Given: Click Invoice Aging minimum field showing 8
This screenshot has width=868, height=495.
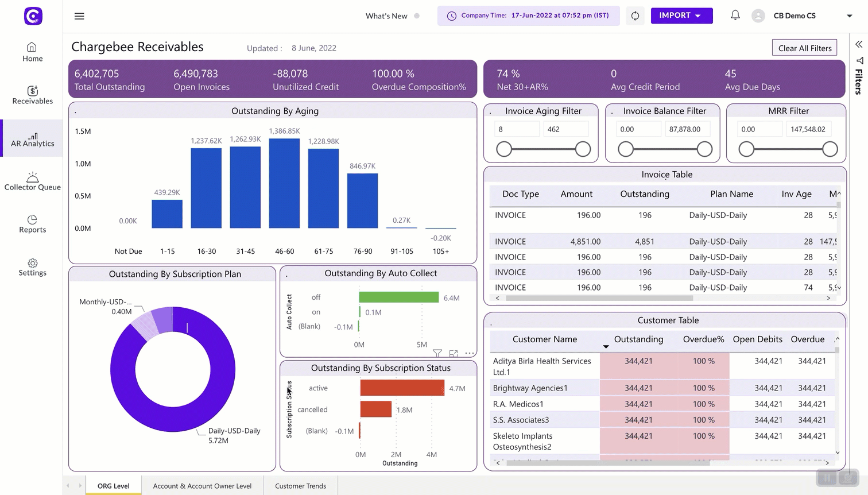Looking at the screenshot, I should click(517, 129).
